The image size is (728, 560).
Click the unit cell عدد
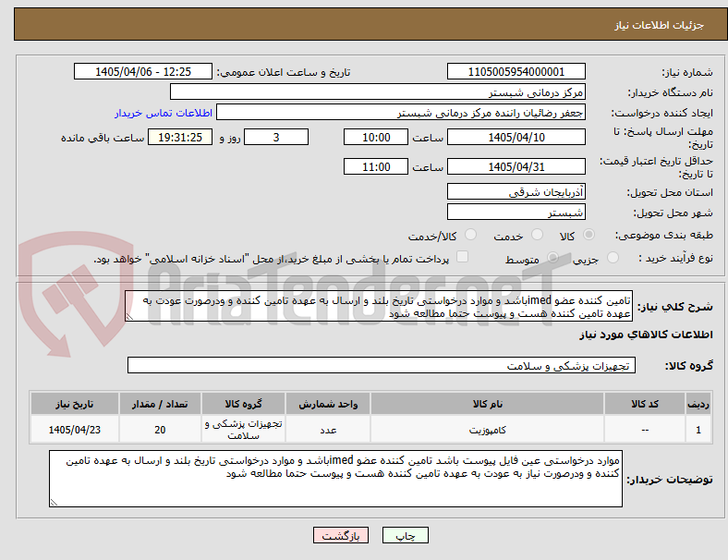coord(328,430)
